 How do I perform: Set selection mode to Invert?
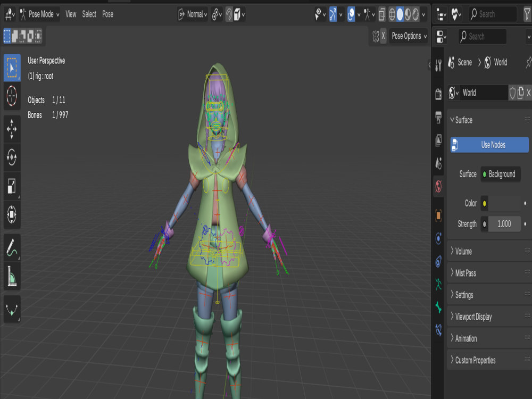pyautogui.click(x=30, y=36)
